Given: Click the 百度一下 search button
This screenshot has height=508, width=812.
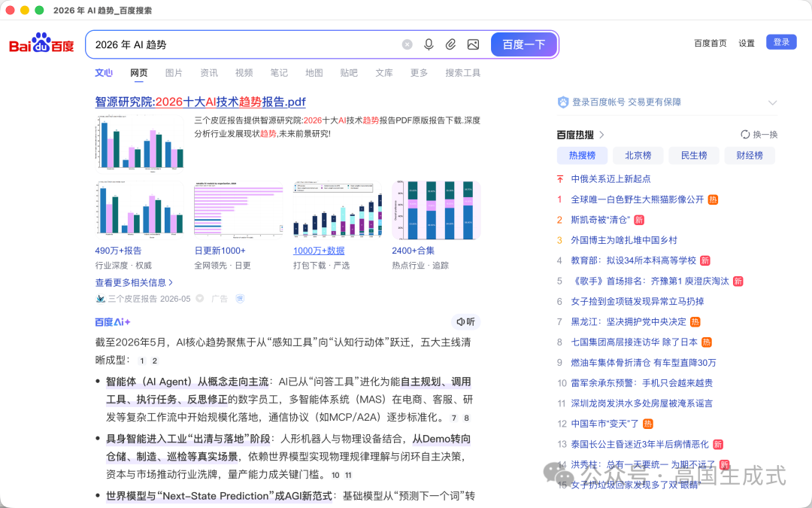Looking at the screenshot, I should [x=523, y=44].
